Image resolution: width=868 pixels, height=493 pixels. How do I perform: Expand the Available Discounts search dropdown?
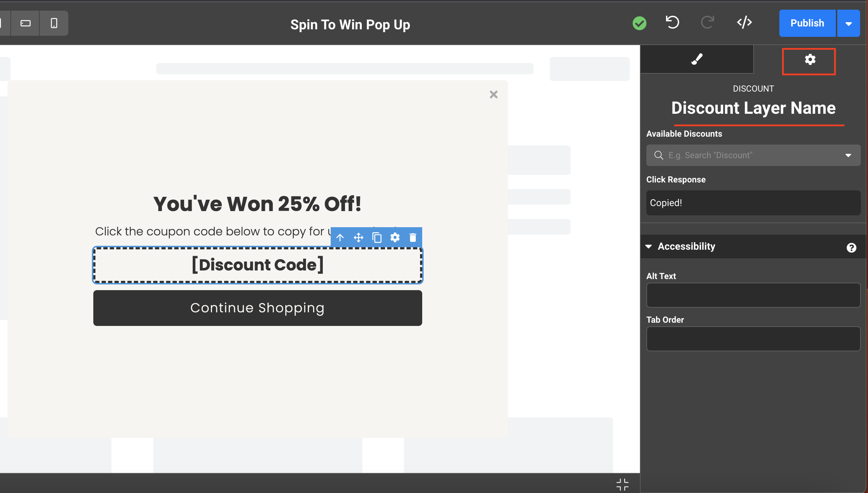[x=848, y=155]
